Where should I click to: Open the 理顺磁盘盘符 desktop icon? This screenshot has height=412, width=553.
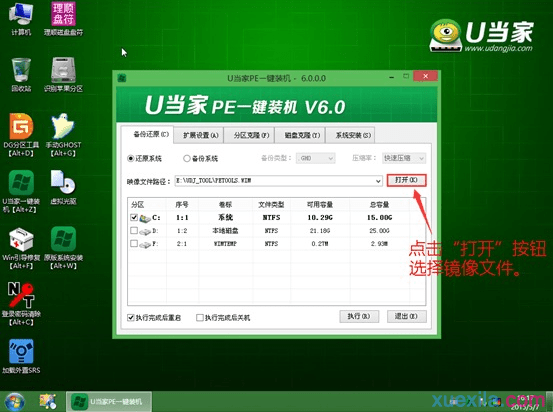pyautogui.click(x=63, y=18)
